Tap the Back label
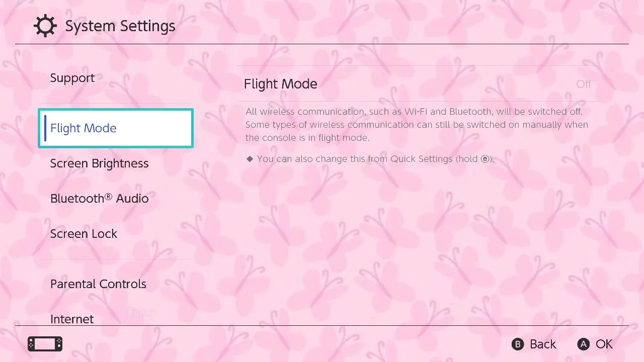The height and width of the screenshot is (362, 644). (543, 344)
